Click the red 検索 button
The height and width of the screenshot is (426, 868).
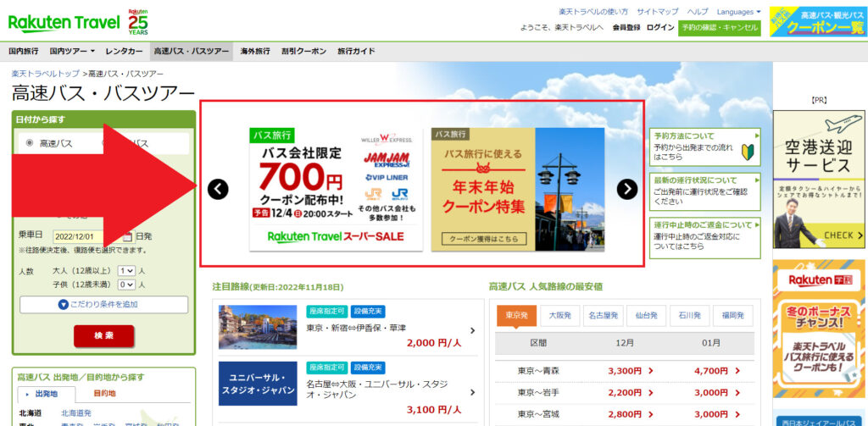pos(103,336)
